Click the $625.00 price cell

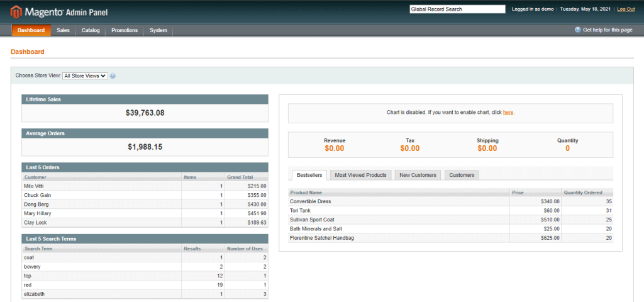coord(536,237)
